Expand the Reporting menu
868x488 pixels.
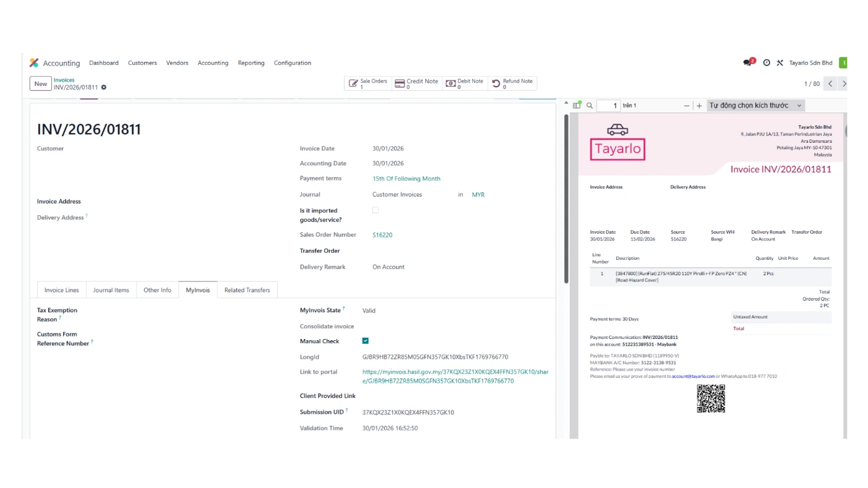tap(251, 63)
